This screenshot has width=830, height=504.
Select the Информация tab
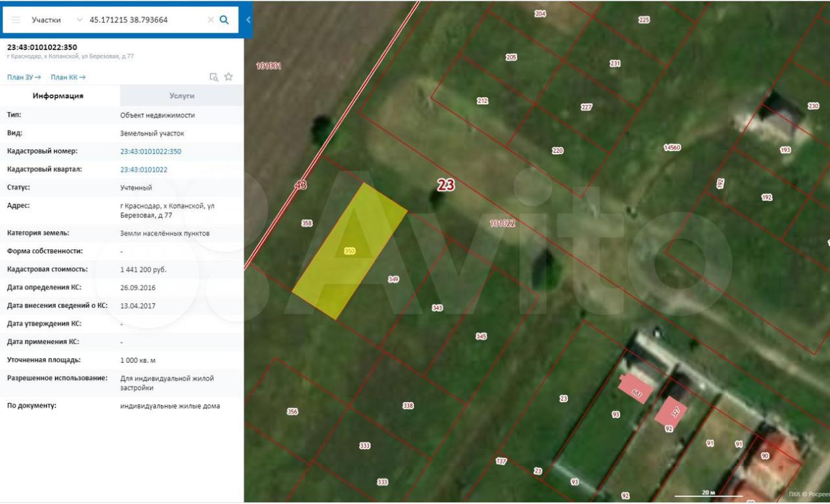58,96
